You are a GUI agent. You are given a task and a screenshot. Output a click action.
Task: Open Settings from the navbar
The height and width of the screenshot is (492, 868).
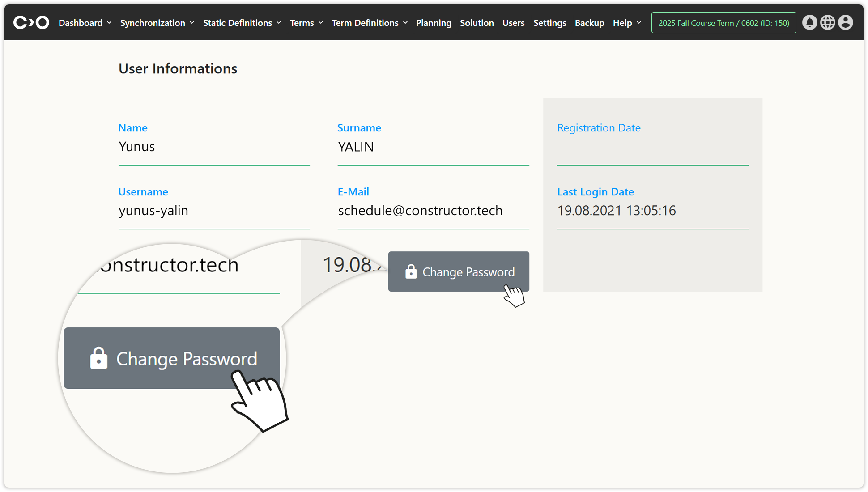(549, 23)
